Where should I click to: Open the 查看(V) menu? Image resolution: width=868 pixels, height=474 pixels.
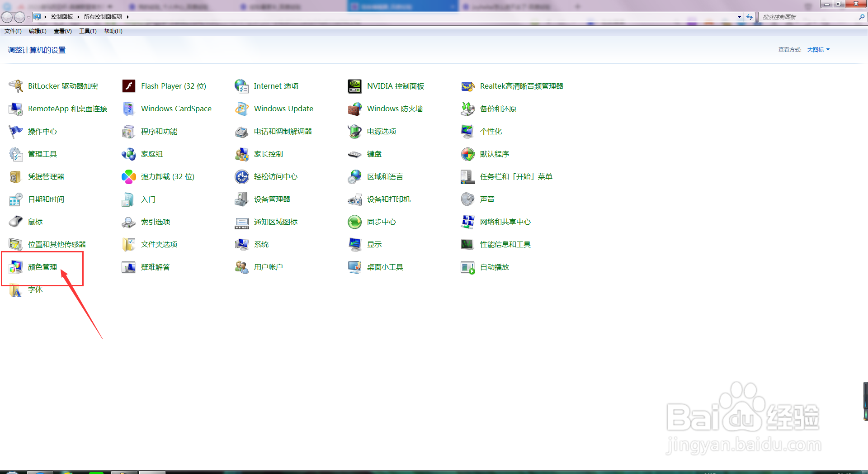coord(62,31)
